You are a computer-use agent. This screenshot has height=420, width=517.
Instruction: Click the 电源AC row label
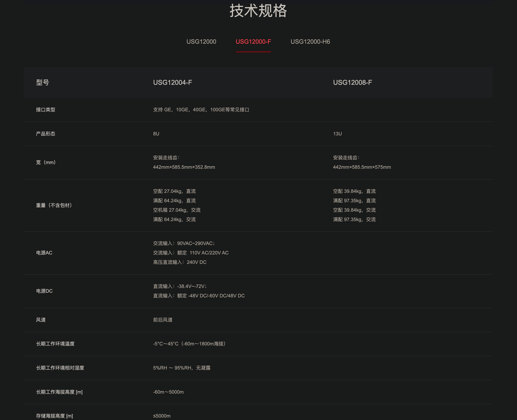[x=44, y=253]
